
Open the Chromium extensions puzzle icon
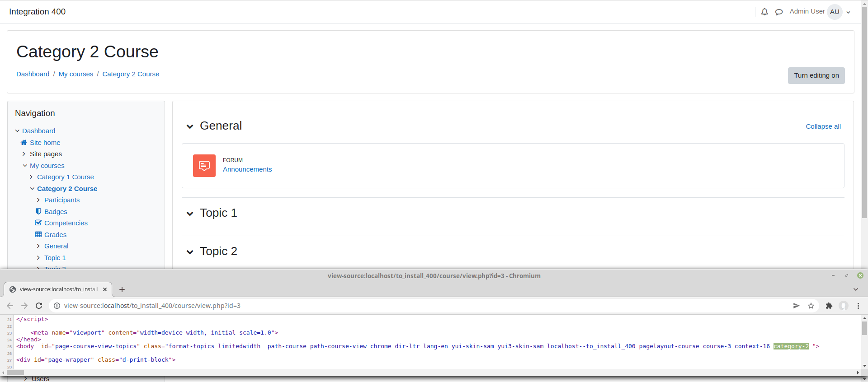(829, 306)
